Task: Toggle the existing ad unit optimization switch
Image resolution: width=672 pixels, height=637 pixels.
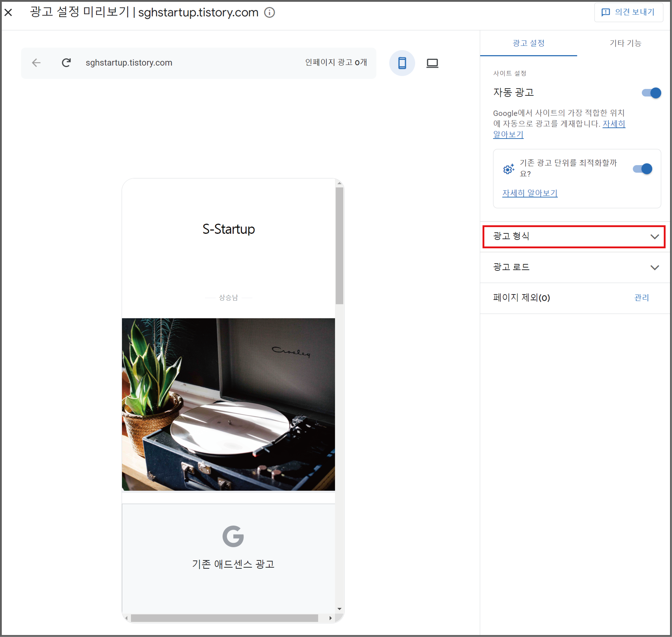Action: pos(642,169)
